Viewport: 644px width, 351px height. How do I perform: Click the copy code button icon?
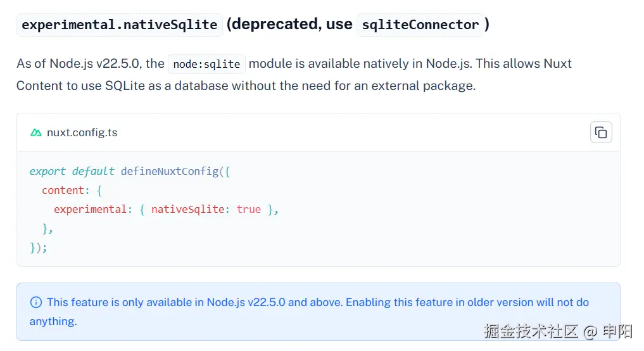click(601, 132)
